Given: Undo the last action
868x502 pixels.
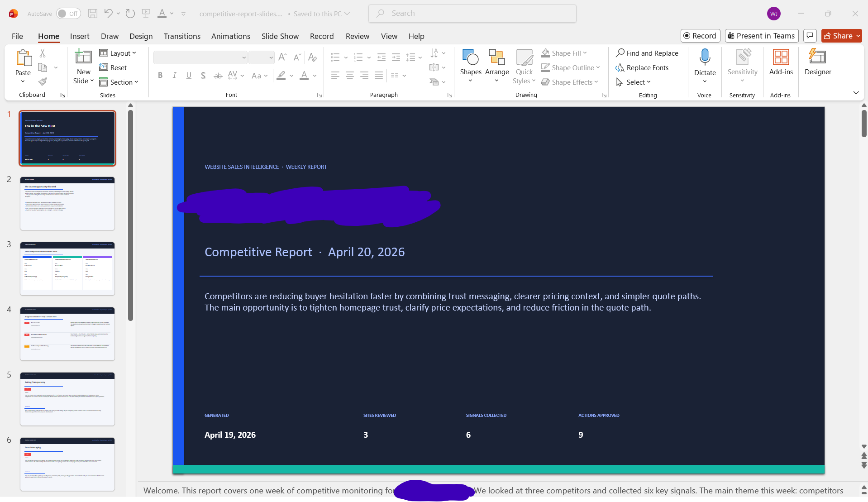Looking at the screenshot, I should 108,14.
